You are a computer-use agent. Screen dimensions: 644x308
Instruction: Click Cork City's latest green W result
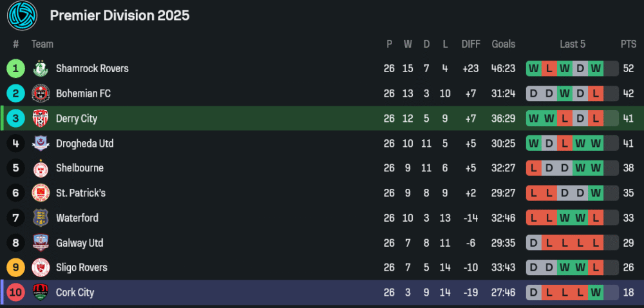[596, 293]
